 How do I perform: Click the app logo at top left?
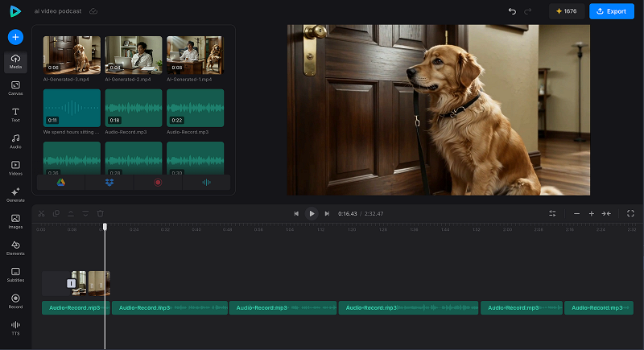tap(15, 11)
